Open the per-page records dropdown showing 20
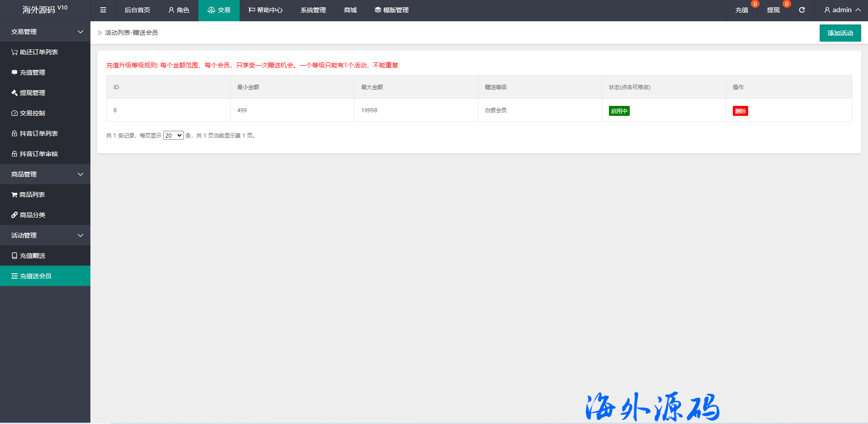Screen dimensions: 868x424 coord(173,135)
